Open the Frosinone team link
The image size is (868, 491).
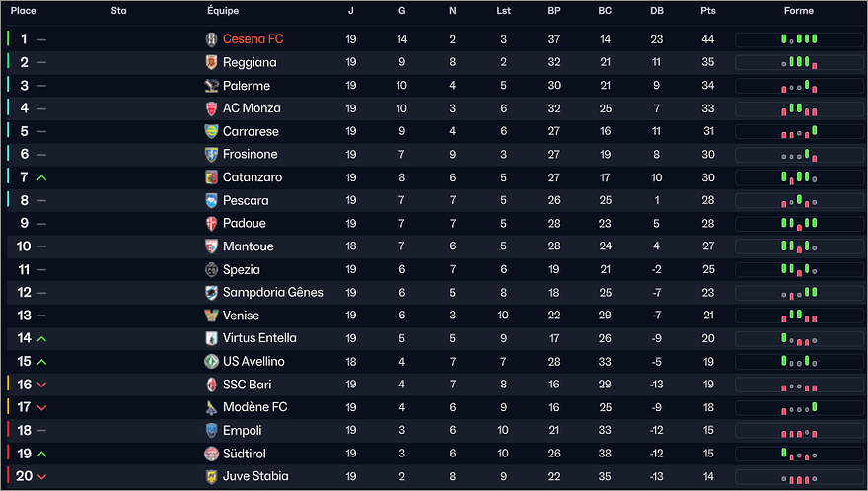(x=250, y=155)
